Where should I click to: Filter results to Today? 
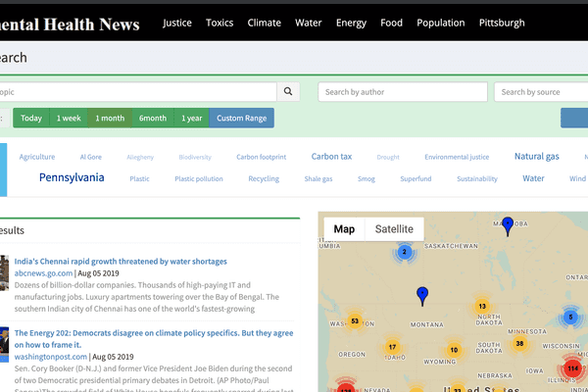pyautogui.click(x=31, y=119)
